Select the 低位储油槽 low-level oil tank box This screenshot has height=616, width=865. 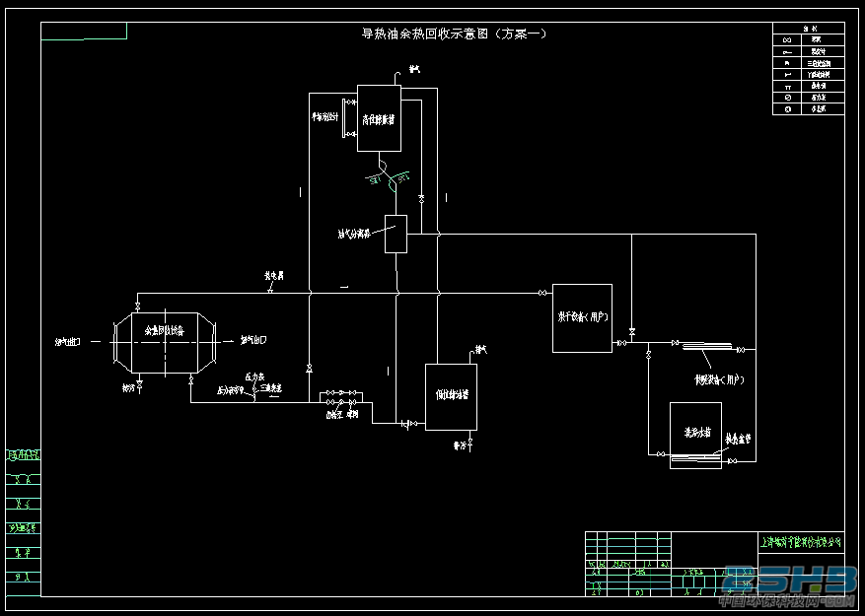point(451,397)
